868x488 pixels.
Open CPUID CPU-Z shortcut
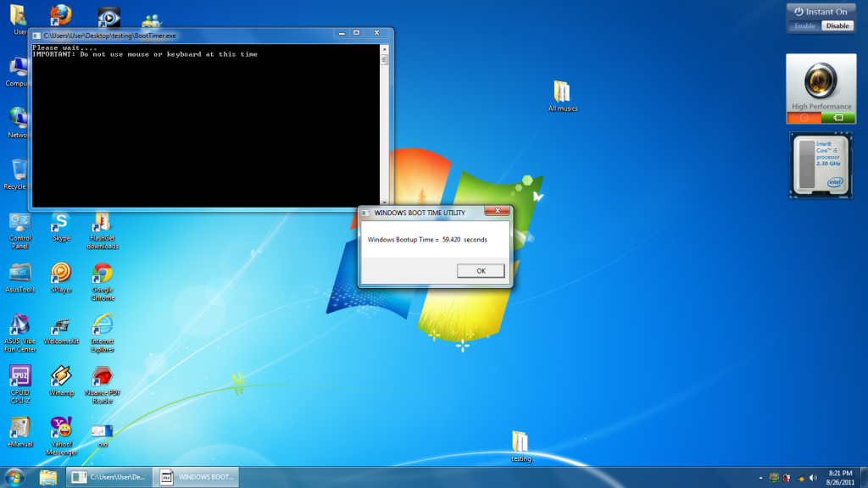tap(20, 376)
